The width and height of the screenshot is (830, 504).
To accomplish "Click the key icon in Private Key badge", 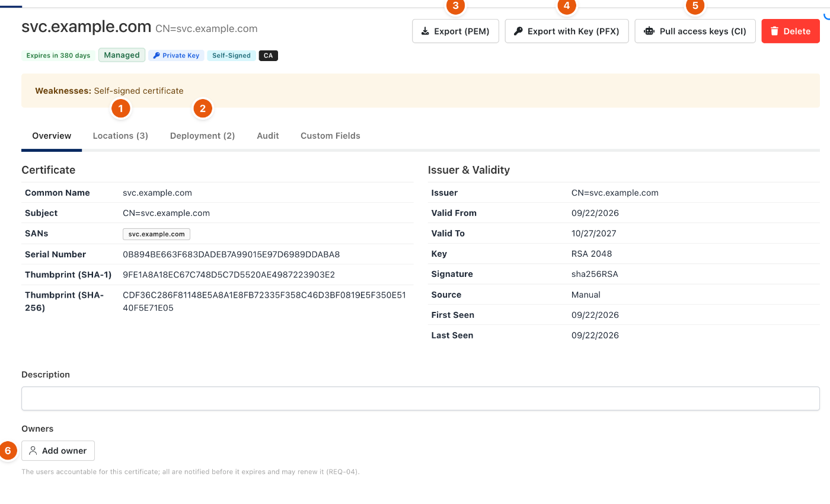I will pyautogui.click(x=157, y=56).
